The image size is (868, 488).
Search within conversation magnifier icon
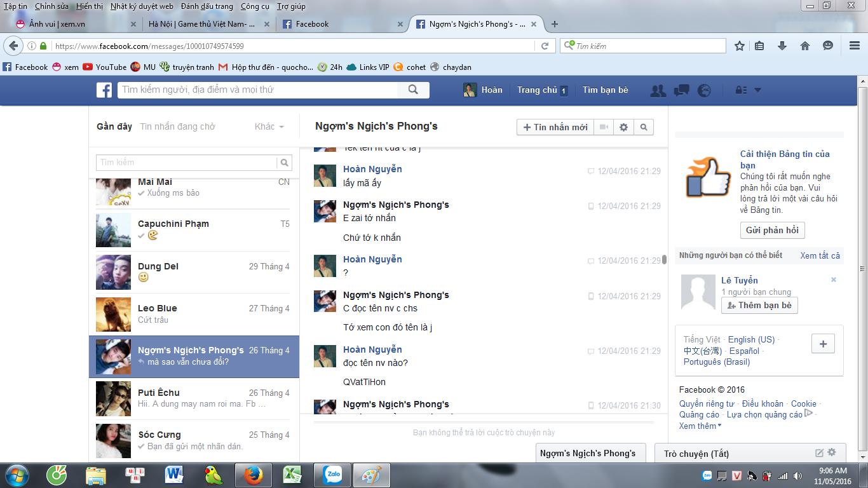coord(644,127)
